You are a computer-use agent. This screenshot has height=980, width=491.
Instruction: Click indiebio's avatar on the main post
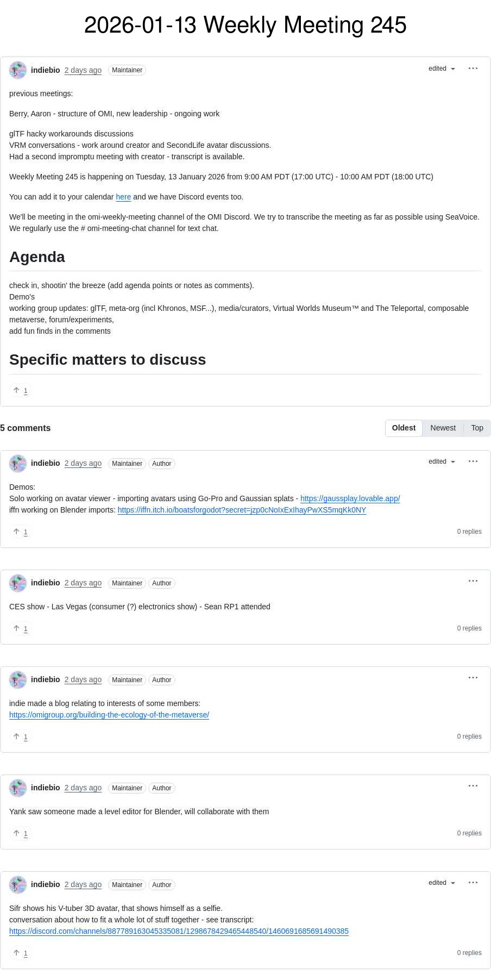(x=18, y=70)
